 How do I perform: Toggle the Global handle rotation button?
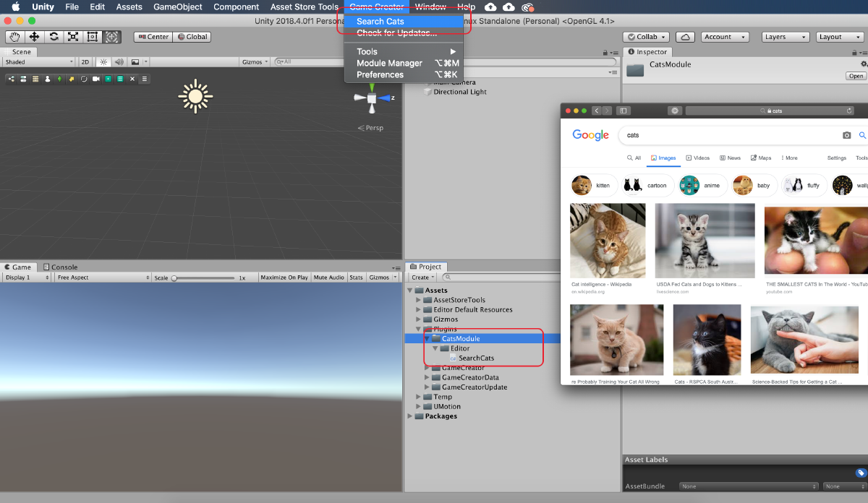click(192, 37)
